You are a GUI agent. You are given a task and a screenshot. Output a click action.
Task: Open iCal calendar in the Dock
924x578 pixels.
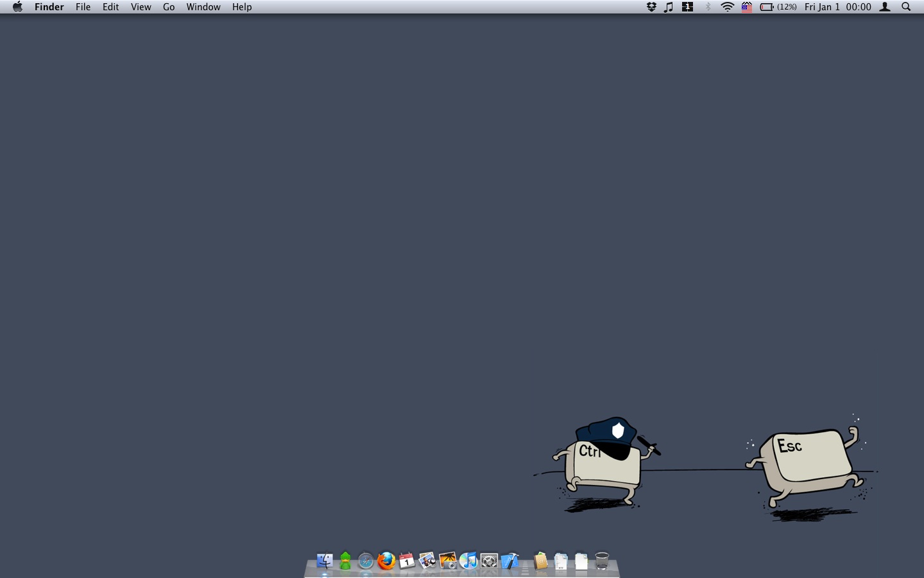[x=407, y=561]
